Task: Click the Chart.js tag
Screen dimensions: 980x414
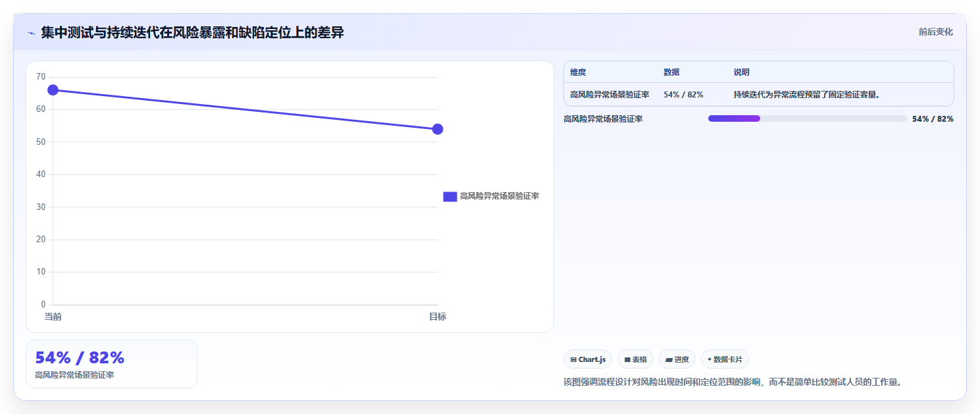Action: (588, 359)
